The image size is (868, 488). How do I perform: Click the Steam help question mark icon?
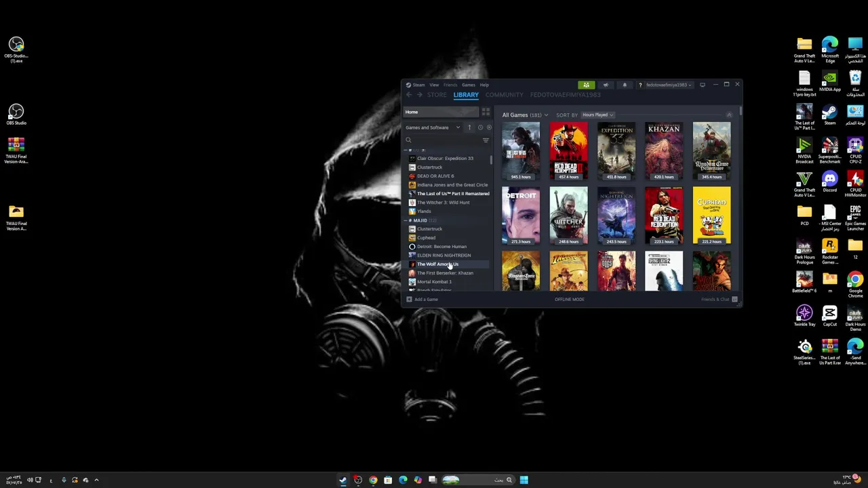pos(640,85)
